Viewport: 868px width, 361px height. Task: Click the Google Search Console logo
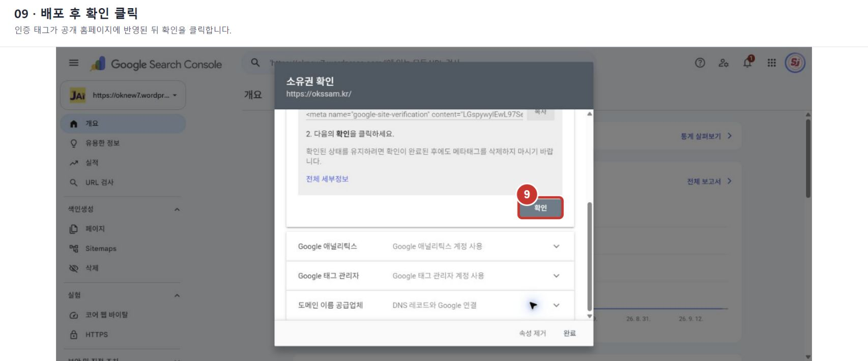click(x=156, y=64)
